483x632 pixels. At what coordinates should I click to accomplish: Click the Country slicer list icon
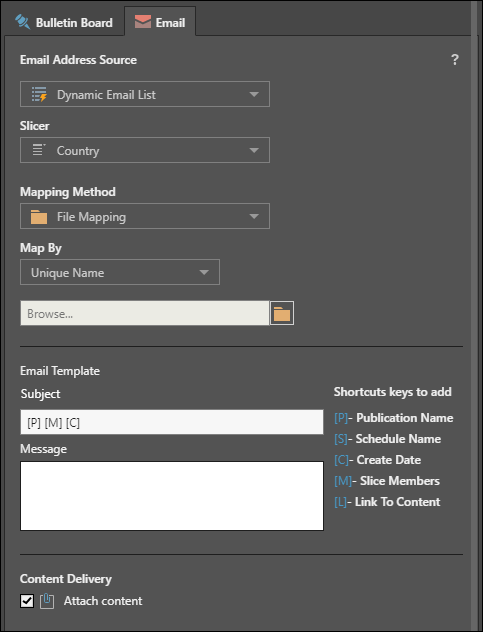tap(39, 150)
